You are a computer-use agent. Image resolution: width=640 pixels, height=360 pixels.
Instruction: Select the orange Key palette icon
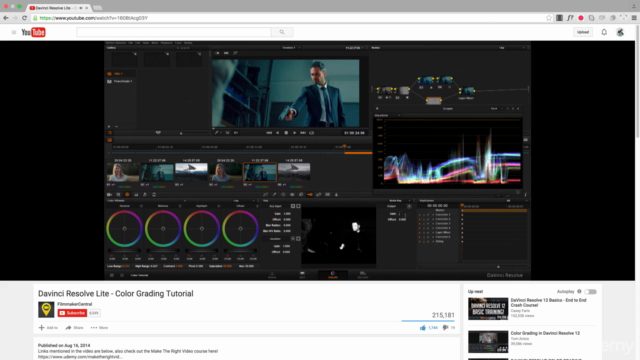[310, 195]
